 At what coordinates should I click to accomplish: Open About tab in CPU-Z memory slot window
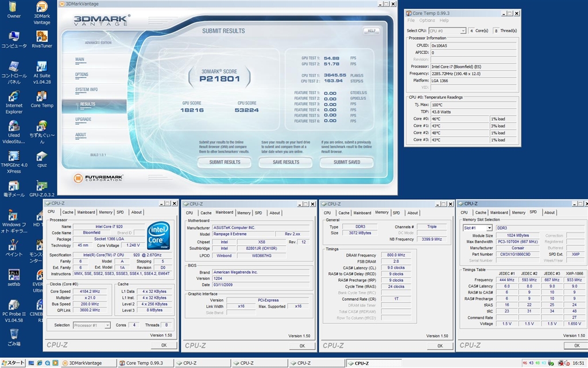(550, 212)
